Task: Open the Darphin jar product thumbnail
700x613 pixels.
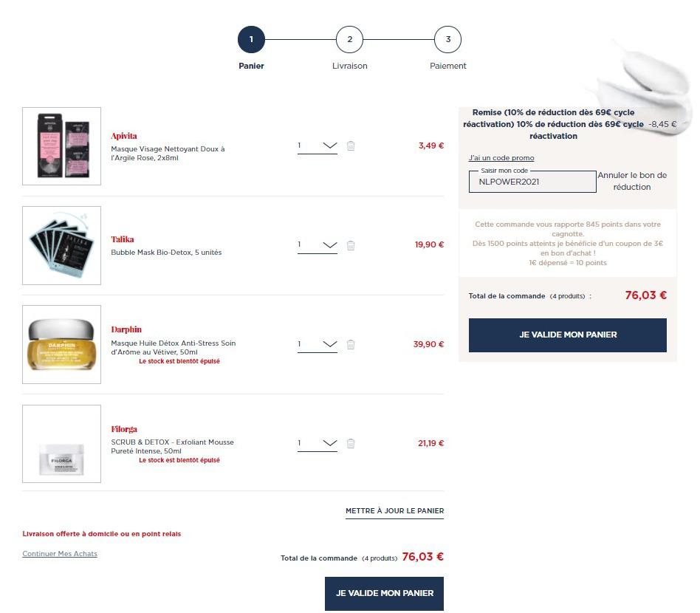Action: point(61,345)
